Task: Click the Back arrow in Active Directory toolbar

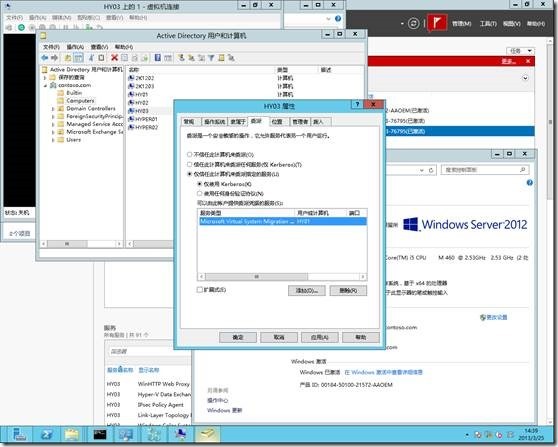Action: point(44,58)
